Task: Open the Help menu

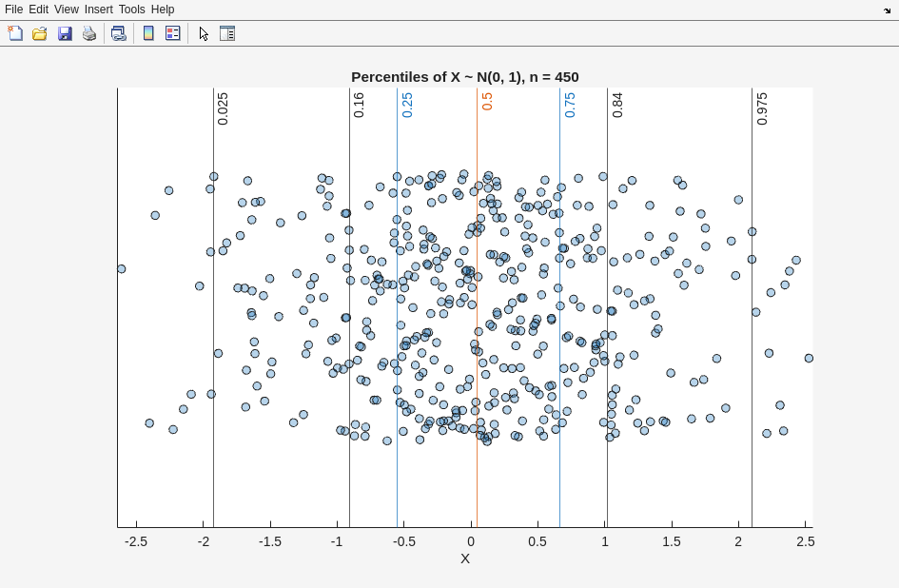Action: coord(163,10)
